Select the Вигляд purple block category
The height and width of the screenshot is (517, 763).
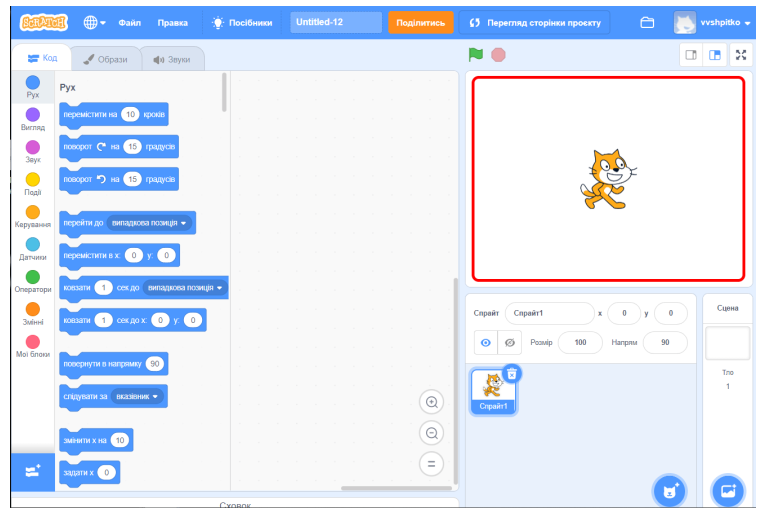[33, 119]
